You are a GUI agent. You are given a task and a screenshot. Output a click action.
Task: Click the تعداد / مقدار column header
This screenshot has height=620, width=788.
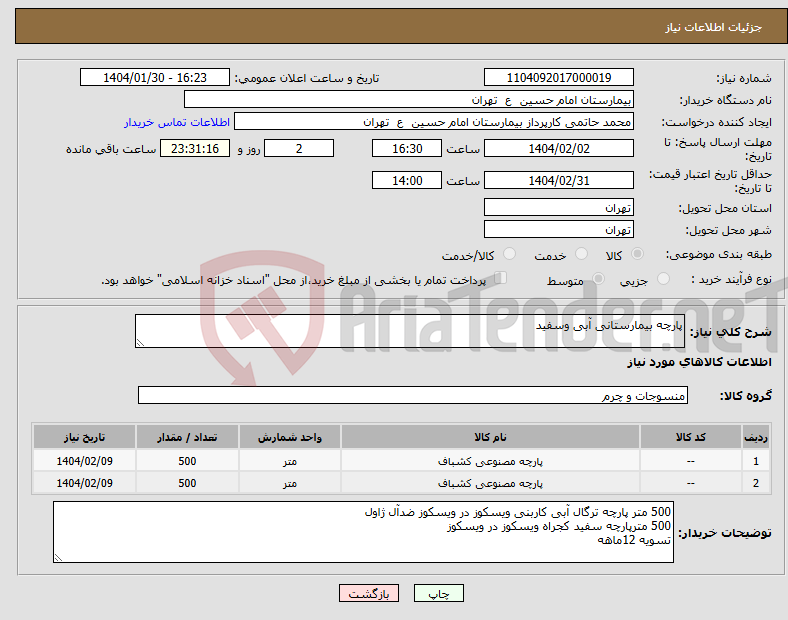click(187, 437)
